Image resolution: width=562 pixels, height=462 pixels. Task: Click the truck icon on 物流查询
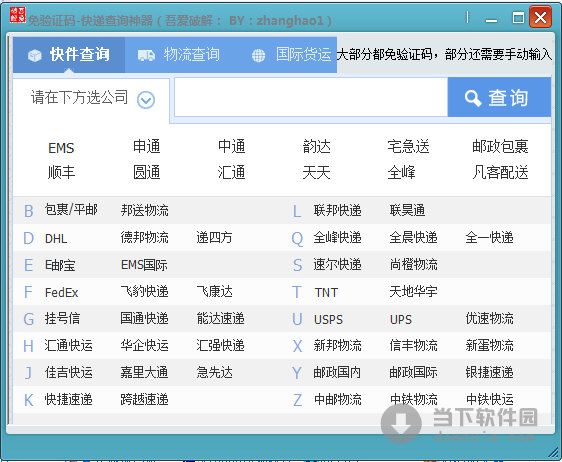pyautogui.click(x=146, y=55)
